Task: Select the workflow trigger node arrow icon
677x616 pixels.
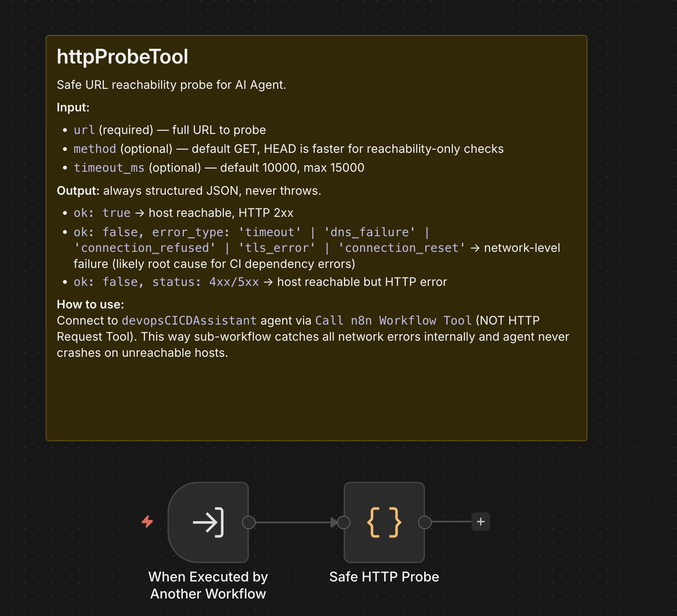Action: [x=208, y=522]
